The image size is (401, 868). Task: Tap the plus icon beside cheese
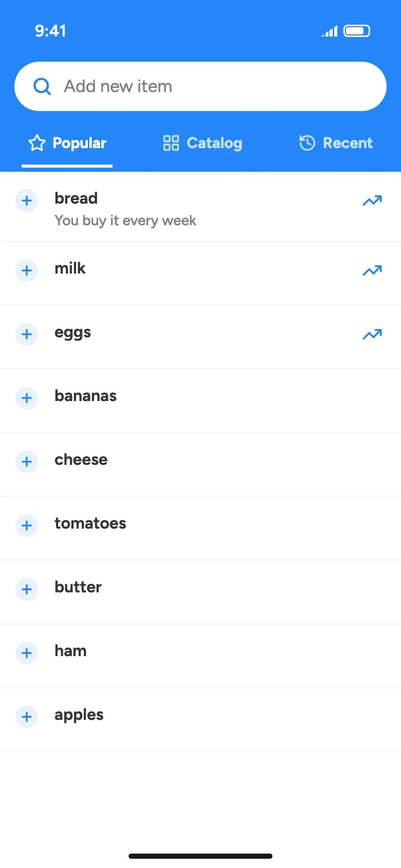27,462
